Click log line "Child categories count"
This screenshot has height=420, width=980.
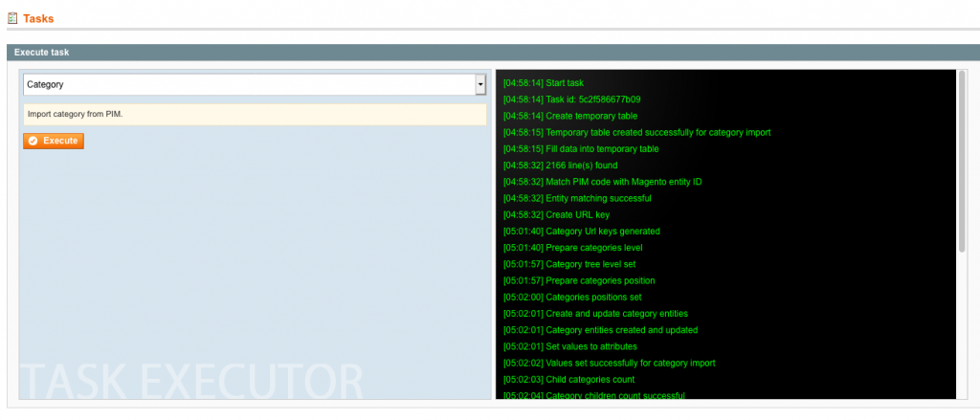point(568,380)
